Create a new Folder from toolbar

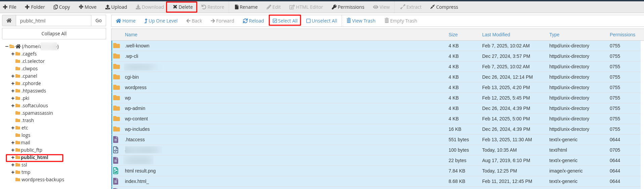point(35,7)
